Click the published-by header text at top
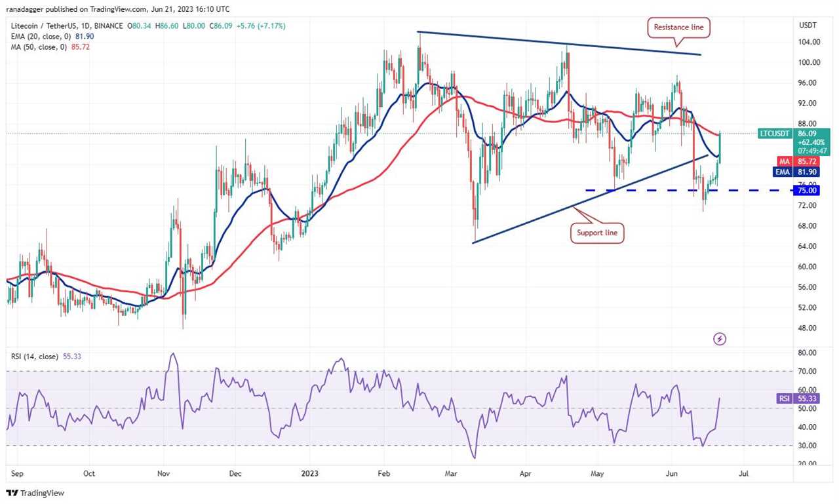This screenshot has height=504, width=839. [118, 9]
